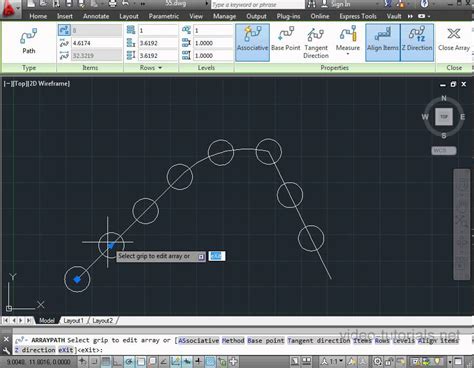Open the WCS coordinate system dropdown

[444, 151]
